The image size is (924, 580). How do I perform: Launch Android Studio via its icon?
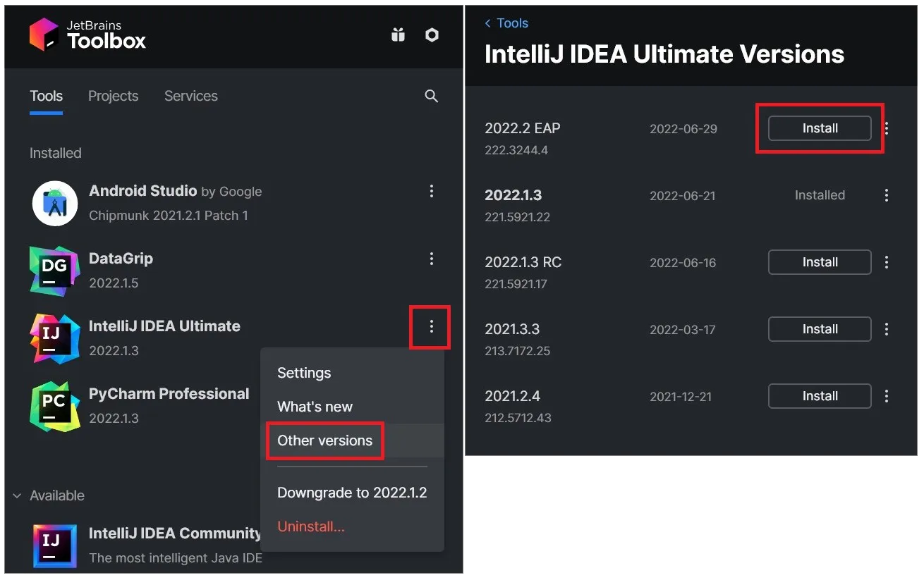[55, 204]
